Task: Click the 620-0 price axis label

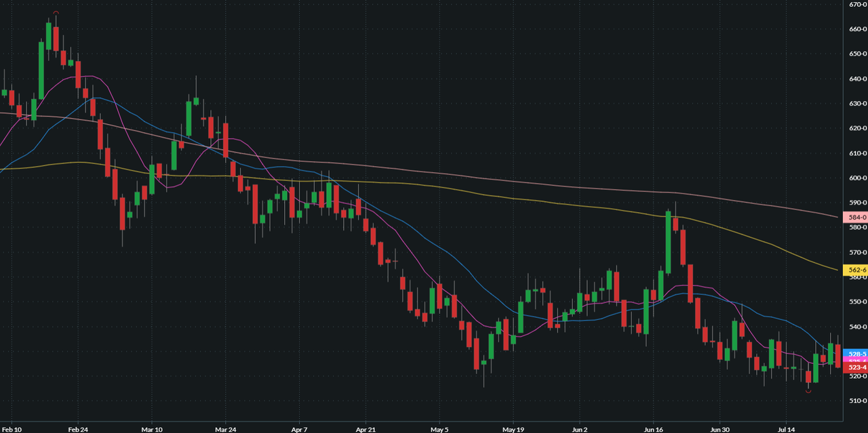Action: pos(857,128)
